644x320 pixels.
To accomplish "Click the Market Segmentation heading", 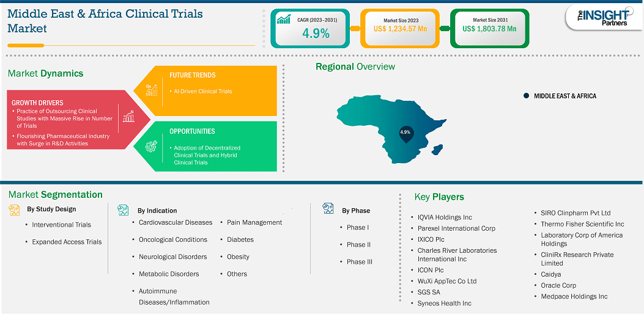I will point(56,194).
